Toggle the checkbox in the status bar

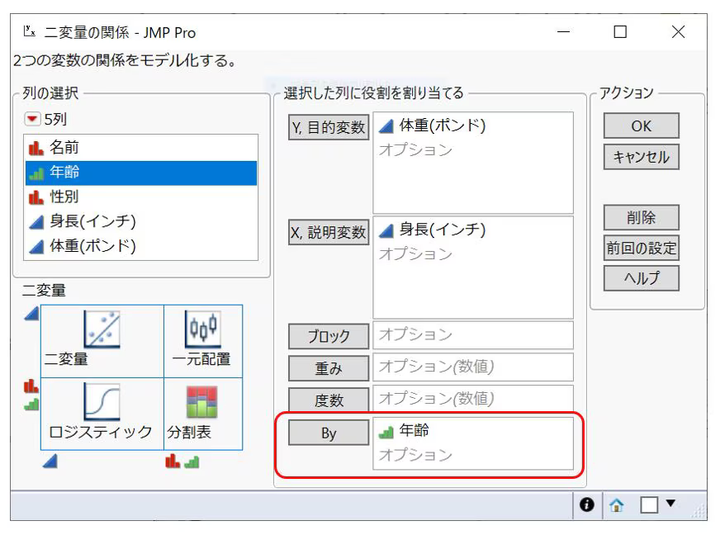pos(649,505)
